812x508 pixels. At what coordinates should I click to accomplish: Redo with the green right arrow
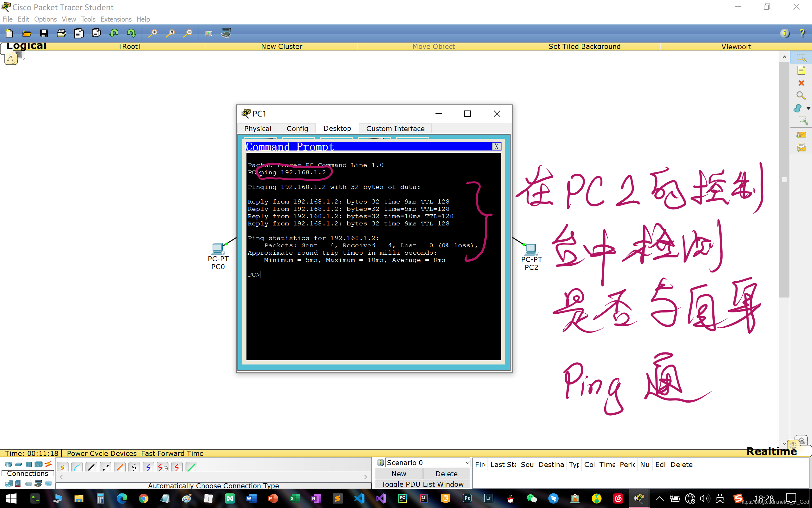pos(131,33)
